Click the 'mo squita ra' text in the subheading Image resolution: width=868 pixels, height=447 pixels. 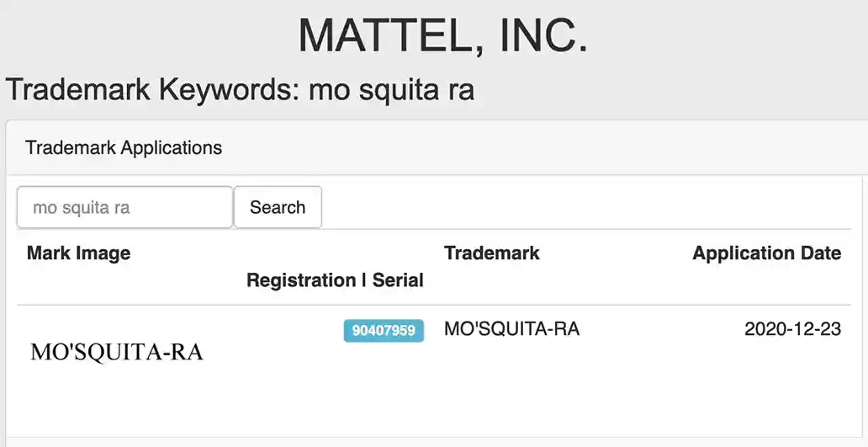tap(392, 89)
